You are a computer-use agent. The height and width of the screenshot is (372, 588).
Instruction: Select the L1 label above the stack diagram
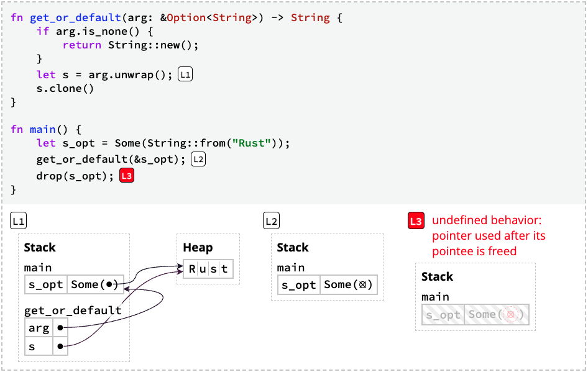tap(19, 221)
